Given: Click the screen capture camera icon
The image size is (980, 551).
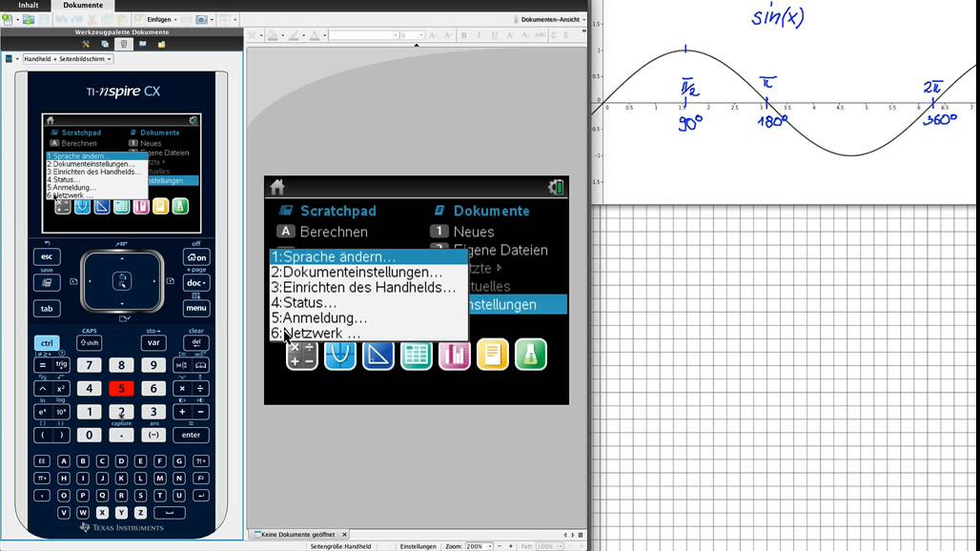Looking at the screenshot, I should (x=201, y=19).
